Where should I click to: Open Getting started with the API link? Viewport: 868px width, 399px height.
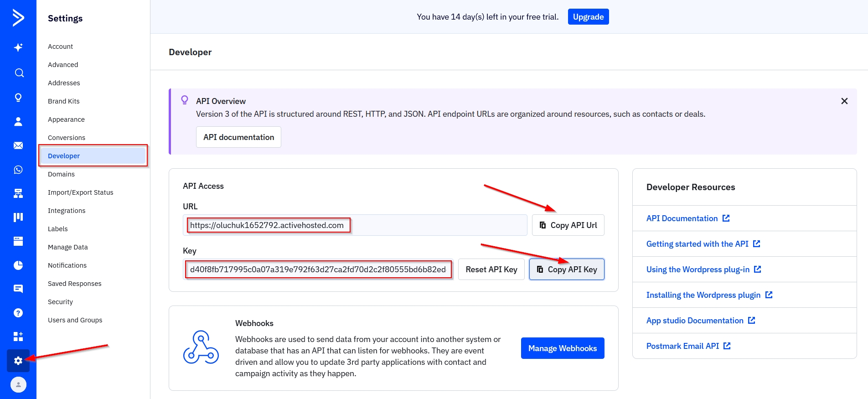click(703, 244)
